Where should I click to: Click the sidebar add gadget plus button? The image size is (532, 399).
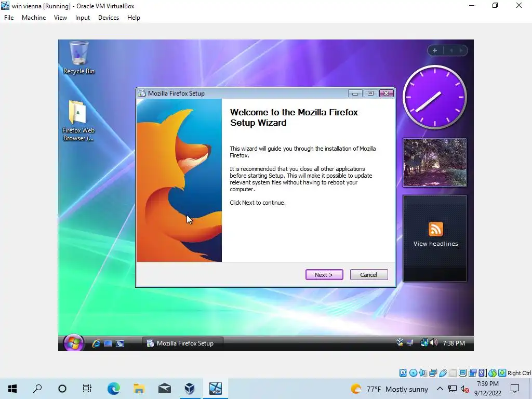coord(435,50)
